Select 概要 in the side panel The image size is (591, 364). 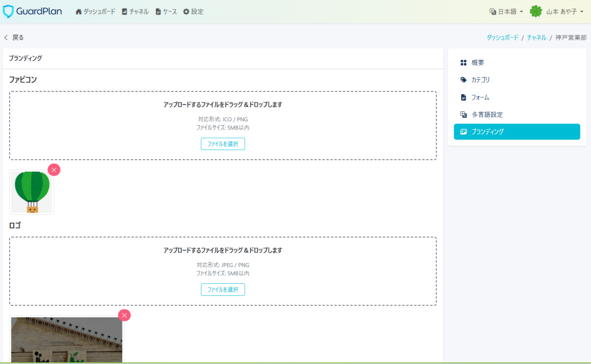(x=477, y=62)
